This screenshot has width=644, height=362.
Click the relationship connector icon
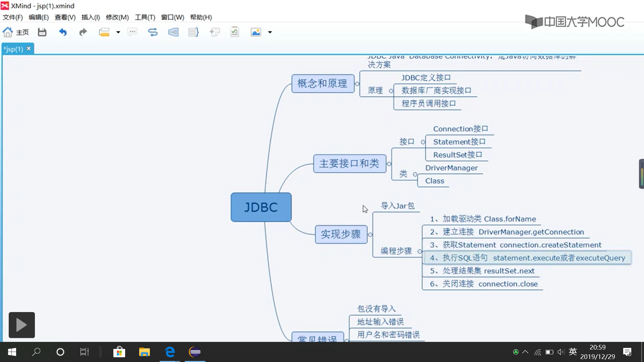point(153,32)
